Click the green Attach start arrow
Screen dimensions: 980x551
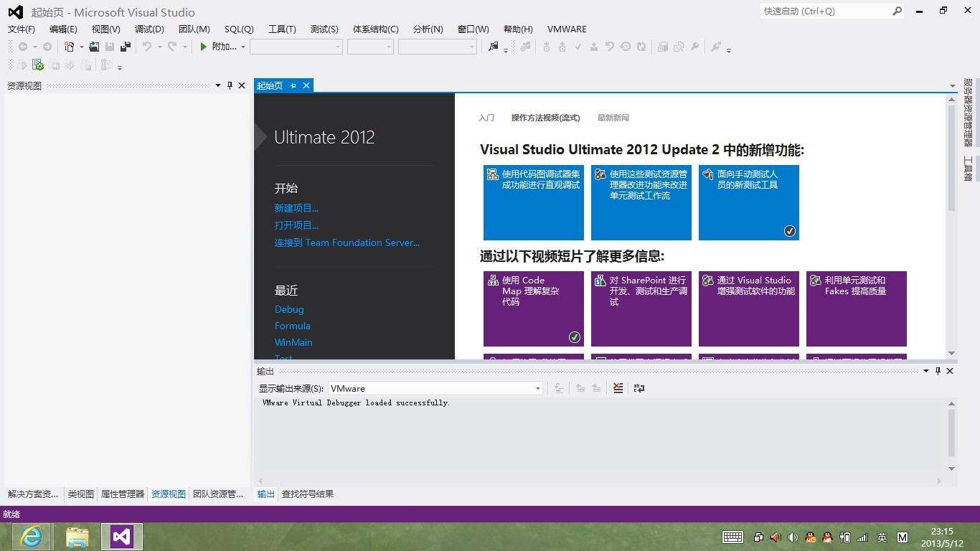[x=204, y=47]
